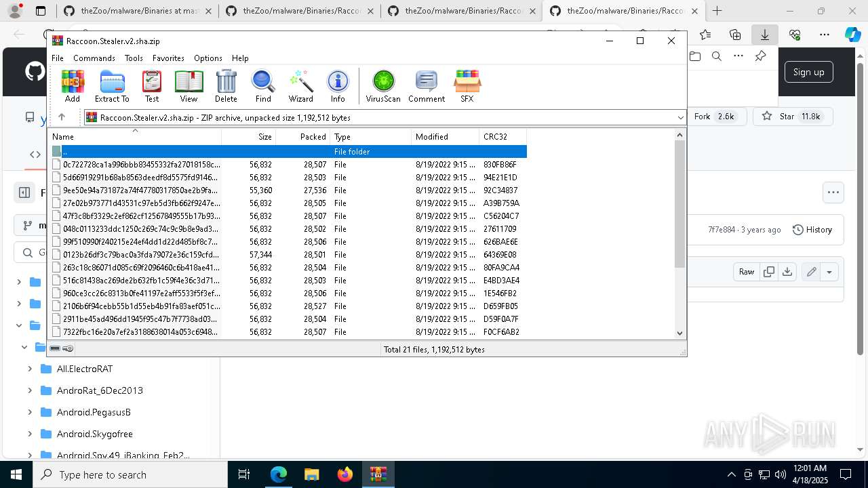Add an archive Comment

click(x=427, y=86)
